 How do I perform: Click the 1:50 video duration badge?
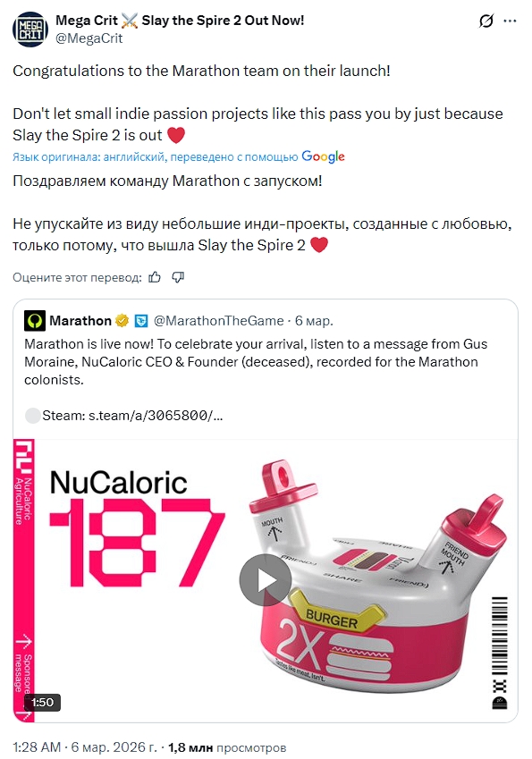coord(42,703)
